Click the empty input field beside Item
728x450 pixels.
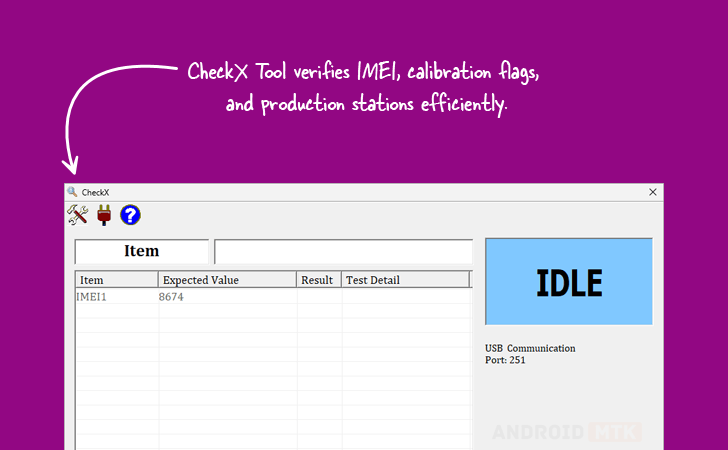click(344, 252)
